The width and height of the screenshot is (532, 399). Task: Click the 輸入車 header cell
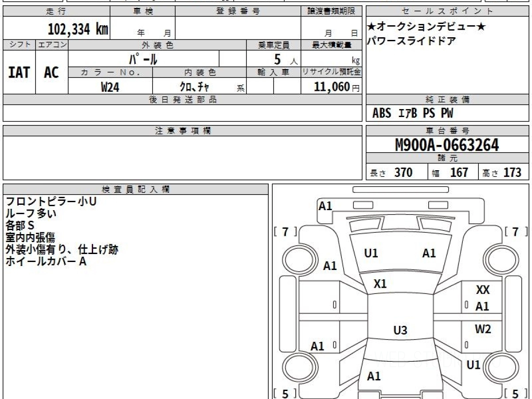click(274, 72)
